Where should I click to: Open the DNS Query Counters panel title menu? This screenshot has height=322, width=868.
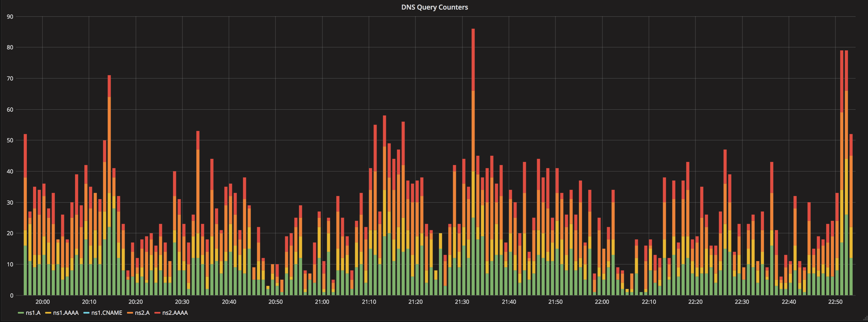[x=434, y=7]
